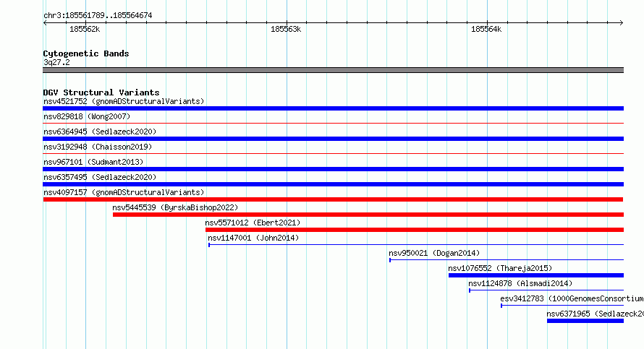Click nsv3192948 (Chaisson2019) label

coord(98,147)
